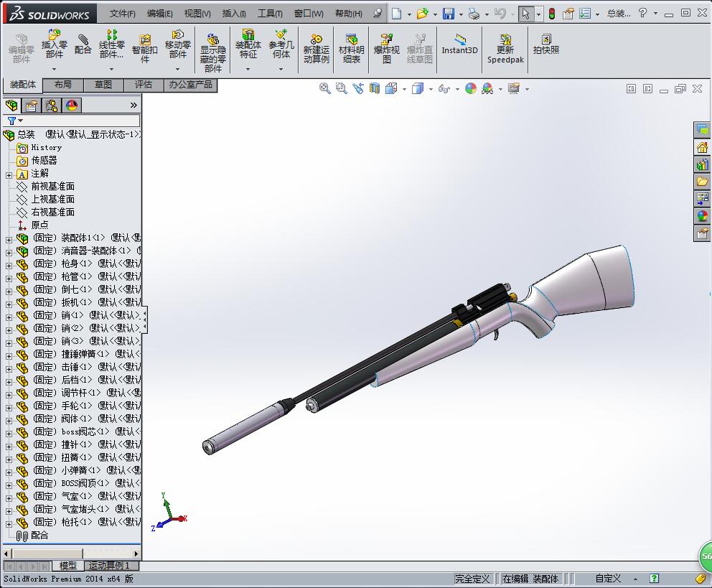Click the 插入零部件 (Insert Components) icon
Image resolution: width=712 pixels, height=588 pixels.
coord(54,44)
